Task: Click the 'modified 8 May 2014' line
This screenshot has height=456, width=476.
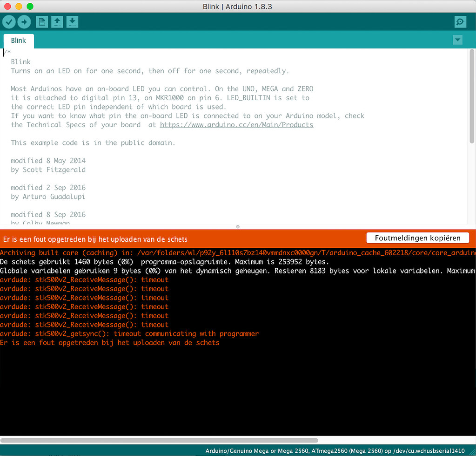Action: [48, 161]
